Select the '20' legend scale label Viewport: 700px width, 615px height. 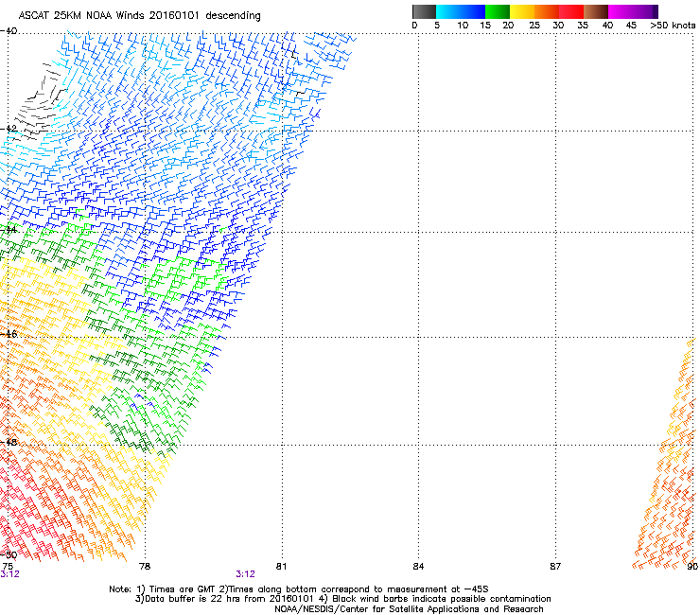coord(508,26)
